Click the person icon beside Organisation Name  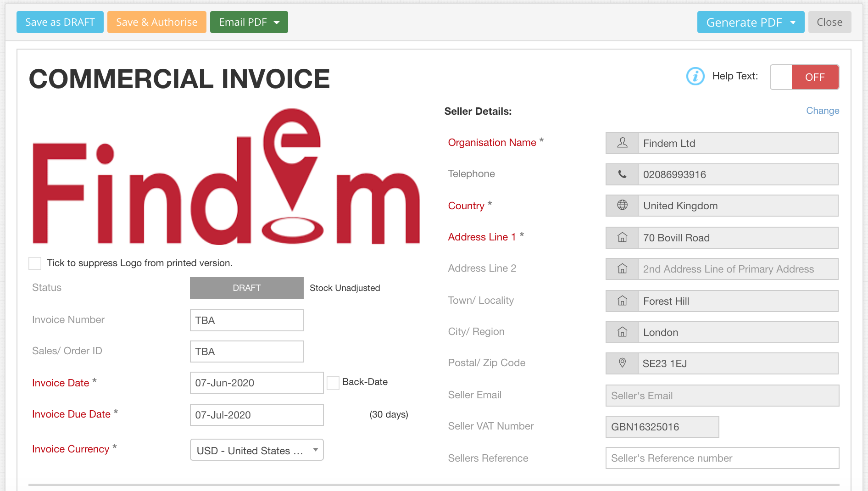(622, 143)
